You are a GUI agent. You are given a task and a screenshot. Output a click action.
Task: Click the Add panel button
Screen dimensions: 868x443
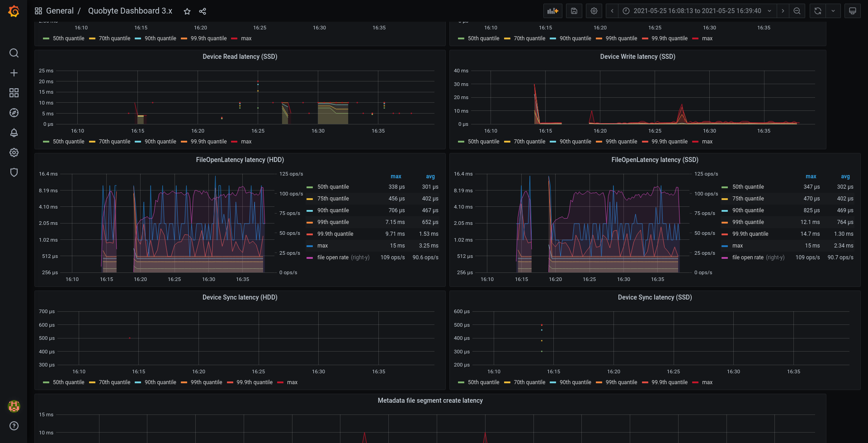[552, 11]
